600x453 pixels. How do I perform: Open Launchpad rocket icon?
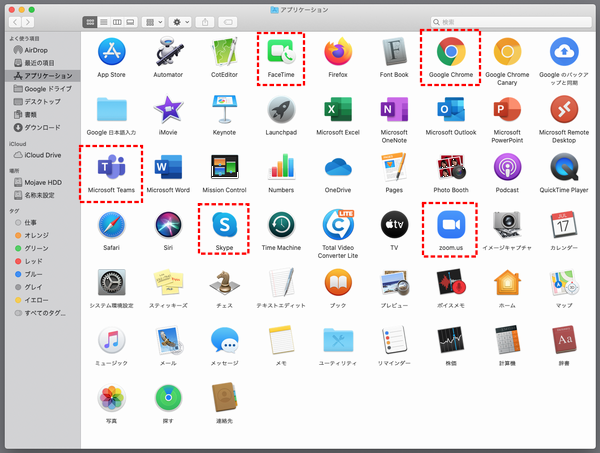click(281, 110)
